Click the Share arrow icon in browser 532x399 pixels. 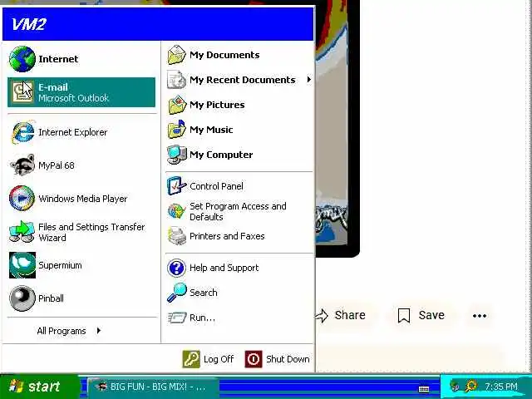tap(322, 316)
